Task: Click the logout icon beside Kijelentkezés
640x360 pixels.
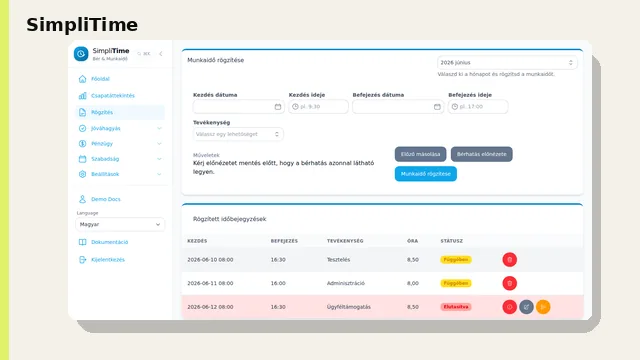Action: [82, 260]
